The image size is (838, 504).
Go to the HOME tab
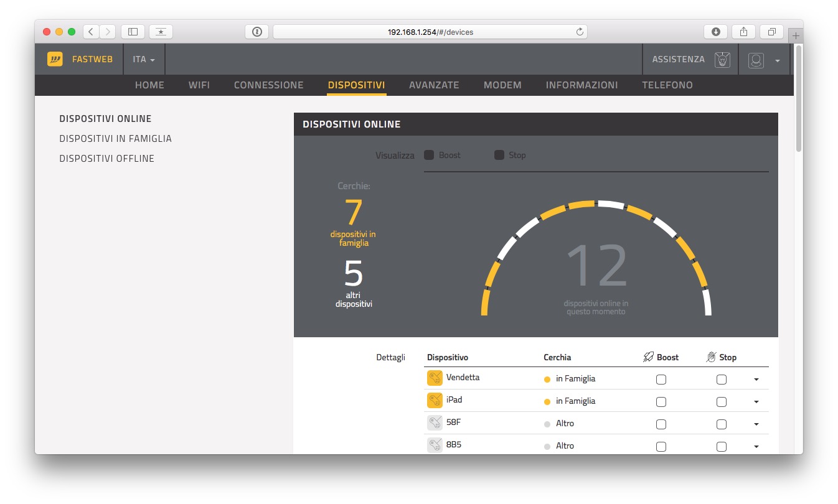pyautogui.click(x=149, y=85)
